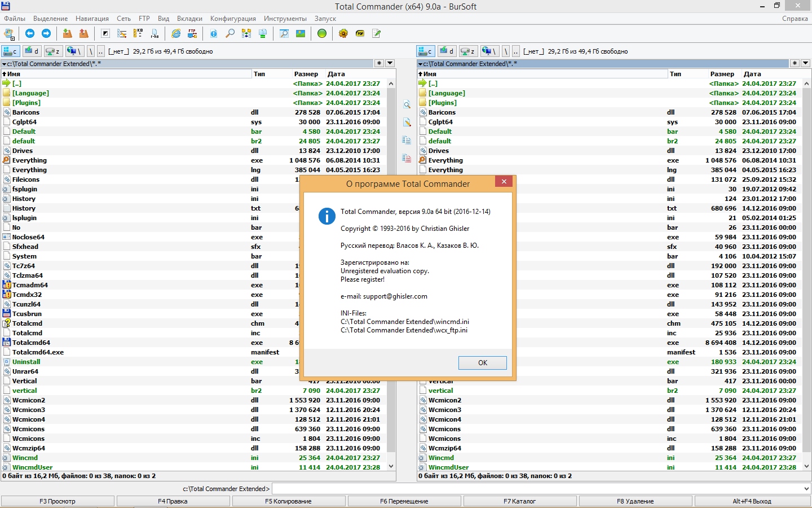This screenshot has height=508, width=812.
Task: Click the F3 Просмотр button
Action: click(58, 501)
